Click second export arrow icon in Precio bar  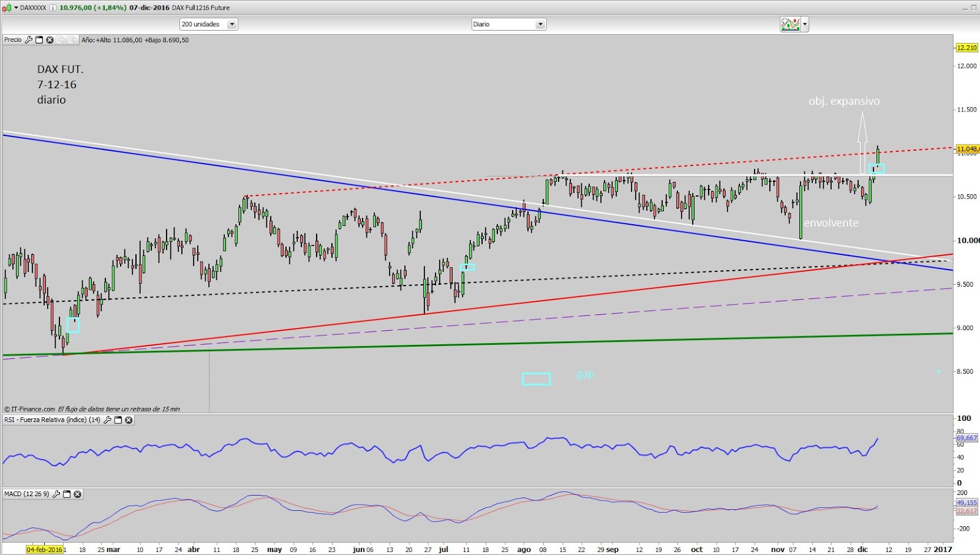[x=72, y=40]
